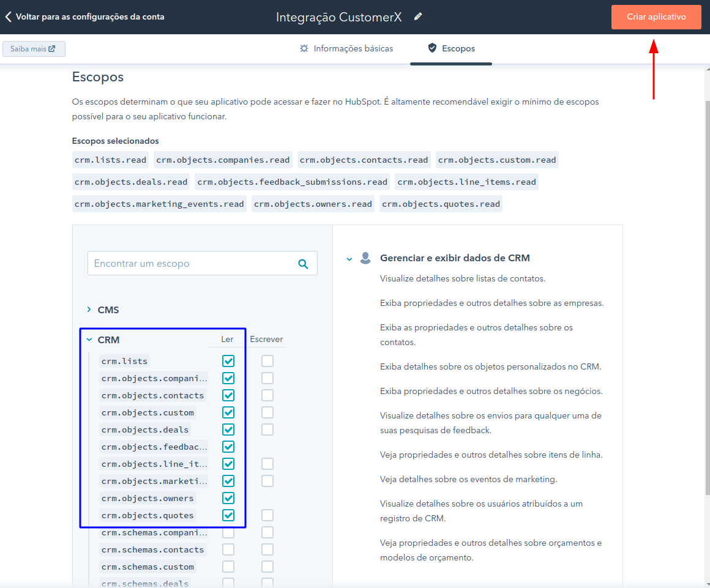The height and width of the screenshot is (588, 710).
Task: Check Escrever for crm.objects.custom
Action: pyautogui.click(x=267, y=413)
